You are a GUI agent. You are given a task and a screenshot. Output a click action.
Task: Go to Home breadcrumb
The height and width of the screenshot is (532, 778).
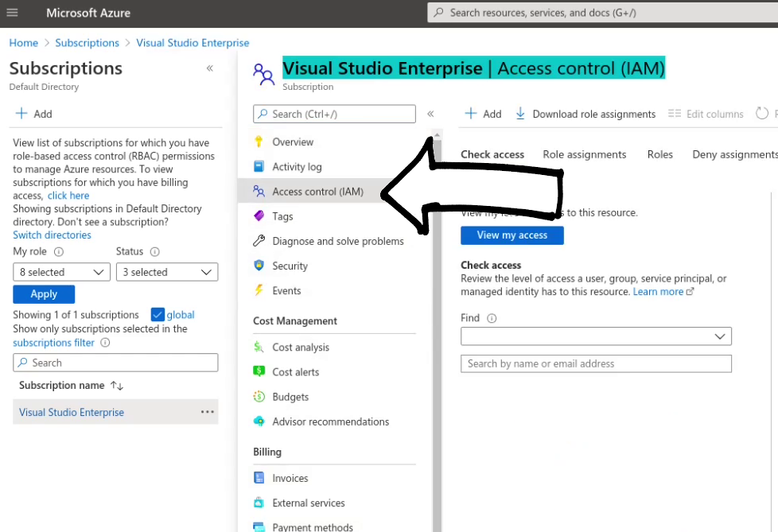pos(23,43)
